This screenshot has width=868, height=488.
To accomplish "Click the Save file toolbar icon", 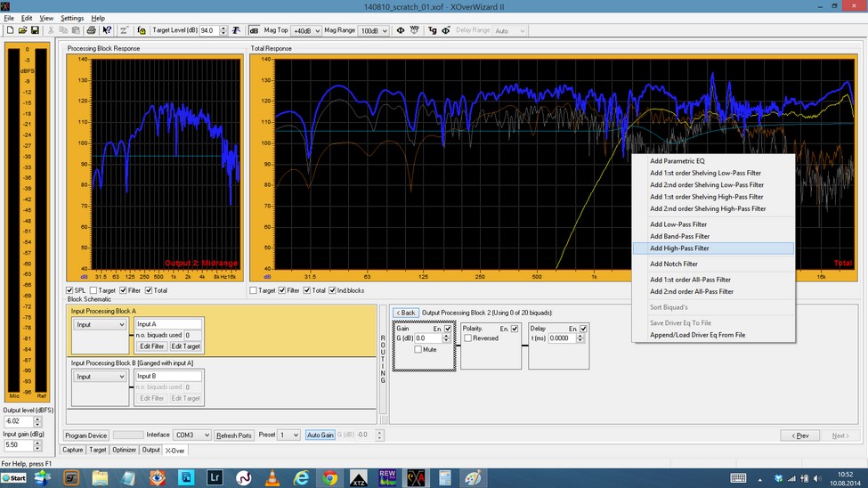I will [34, 30].
